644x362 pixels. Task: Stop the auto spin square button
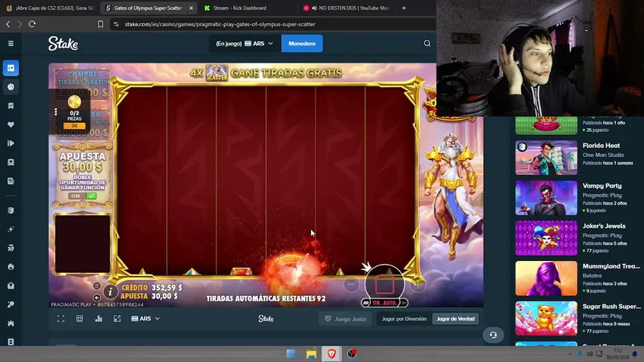pyautogui.click(x=384, y=285)
